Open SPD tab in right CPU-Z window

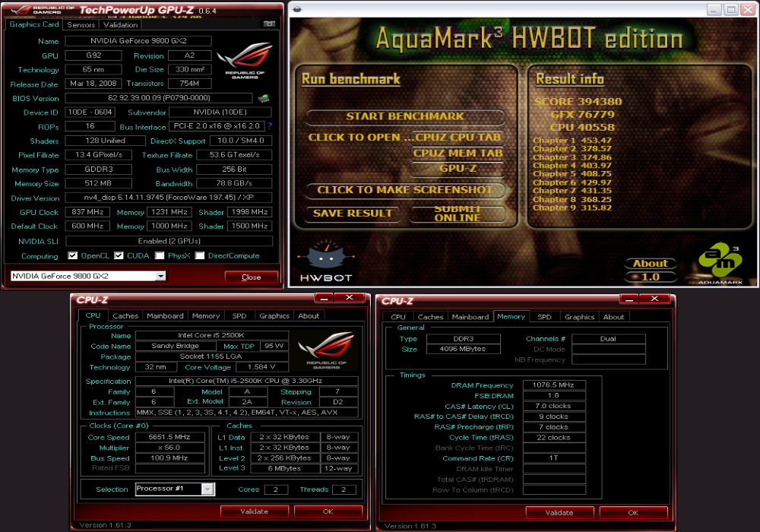(x=544, y=317)
